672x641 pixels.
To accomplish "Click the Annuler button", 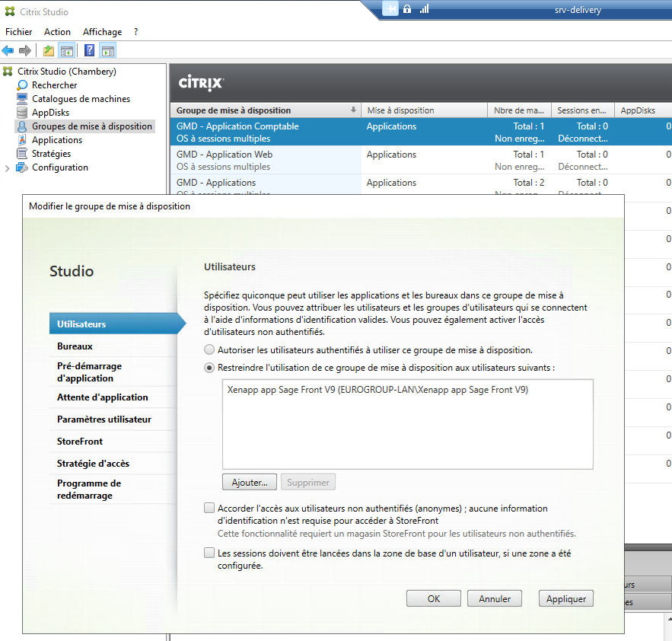I will [x=495, y=598].
